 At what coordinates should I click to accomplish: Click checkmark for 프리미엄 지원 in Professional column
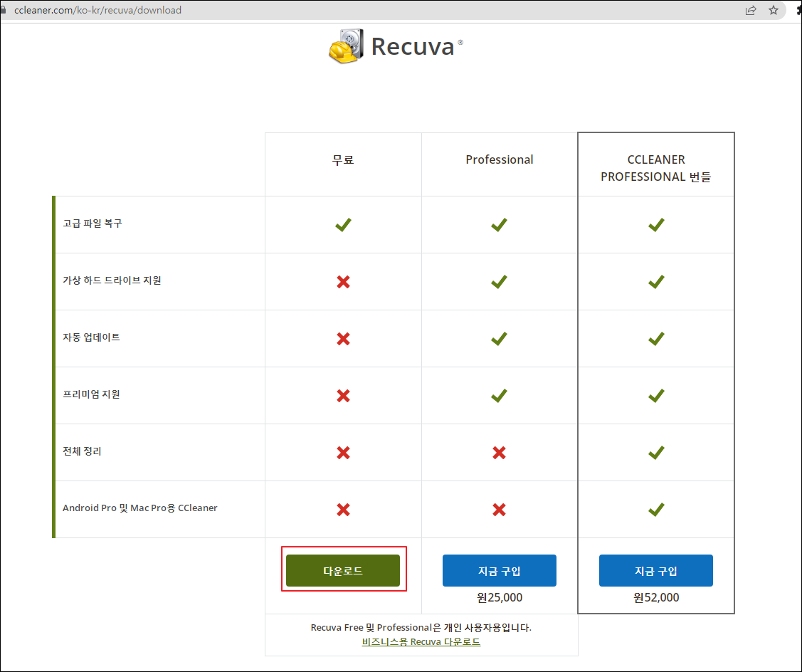point(500,395)
